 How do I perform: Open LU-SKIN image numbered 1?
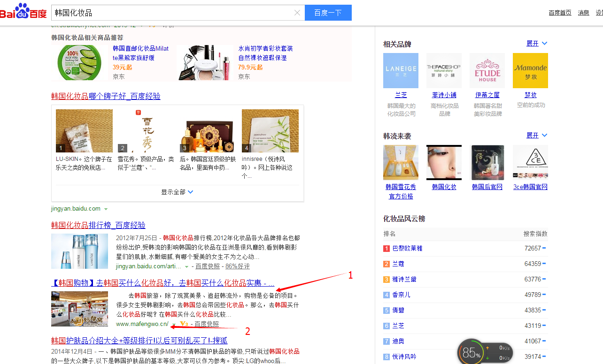[84, 131]
